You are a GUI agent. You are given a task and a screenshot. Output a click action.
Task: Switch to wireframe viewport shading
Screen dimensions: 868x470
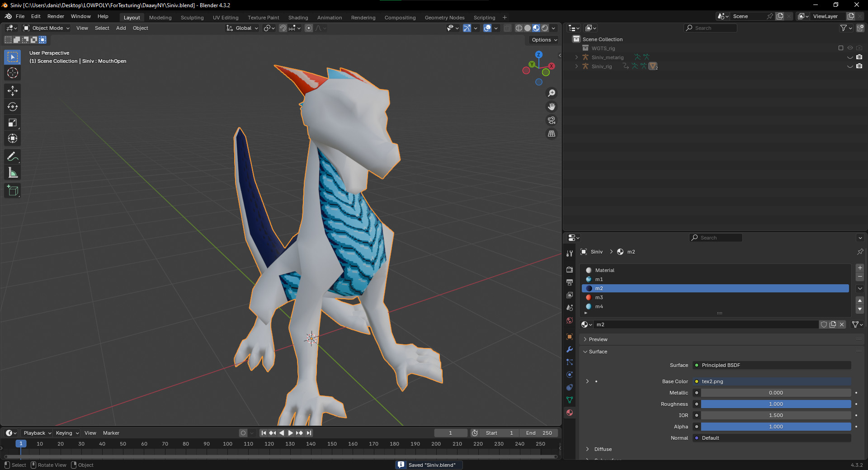[x=519, y=28]
